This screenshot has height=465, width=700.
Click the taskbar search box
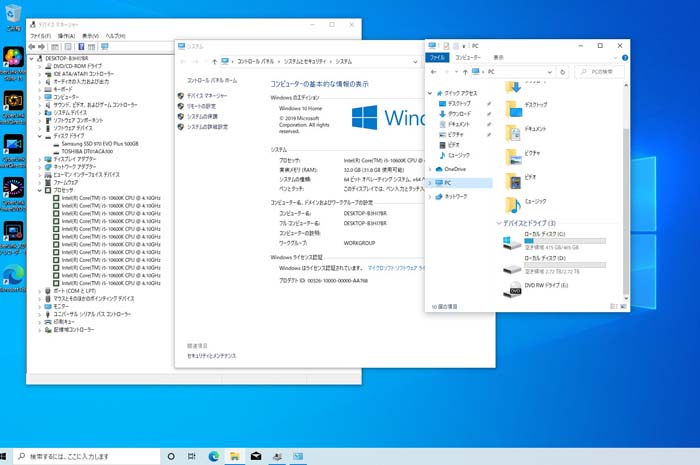87,456
